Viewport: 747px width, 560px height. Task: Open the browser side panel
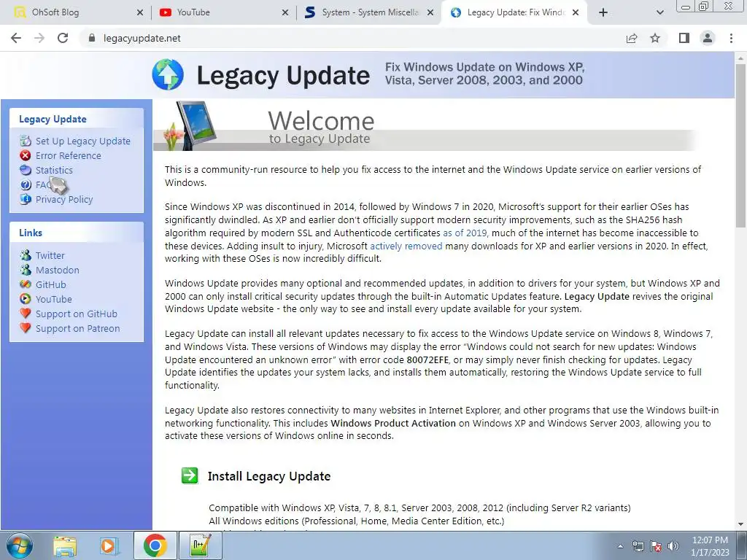point(684,38)
